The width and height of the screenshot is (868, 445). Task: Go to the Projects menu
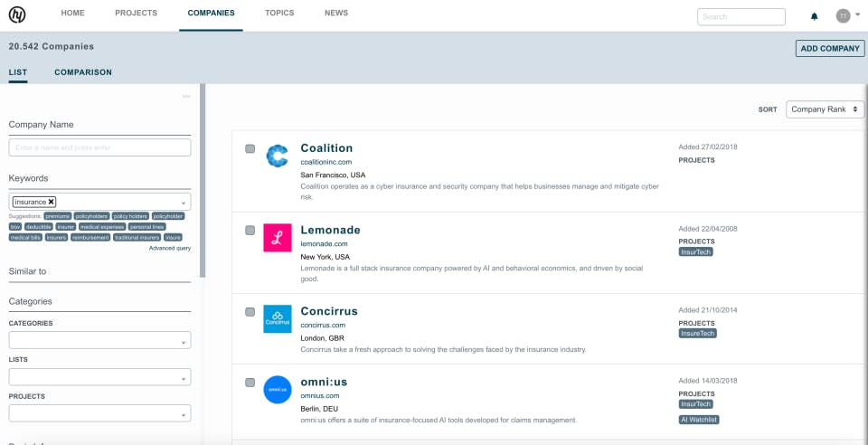(136, 14)
